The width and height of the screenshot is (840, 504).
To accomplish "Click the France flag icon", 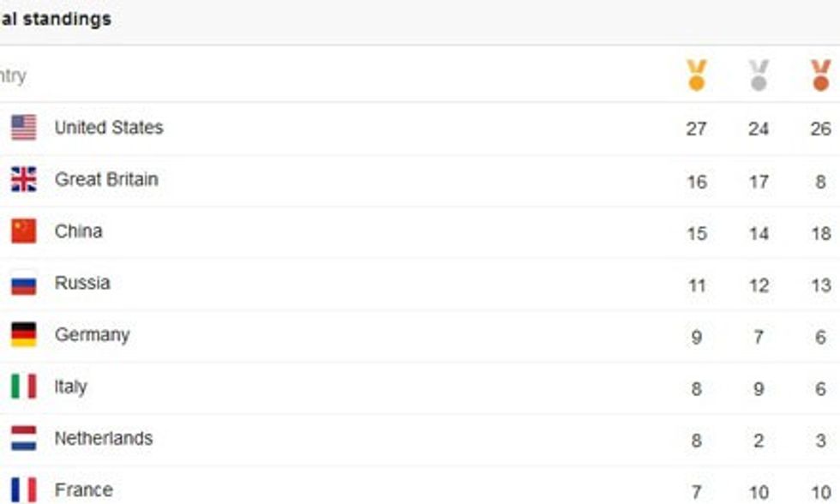I will click(24, 489).
